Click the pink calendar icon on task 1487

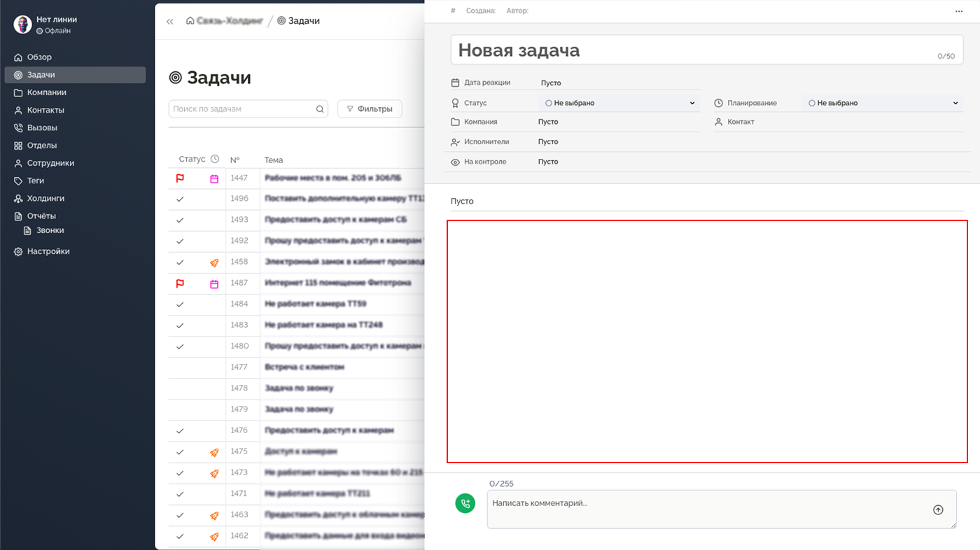point(214,283)
